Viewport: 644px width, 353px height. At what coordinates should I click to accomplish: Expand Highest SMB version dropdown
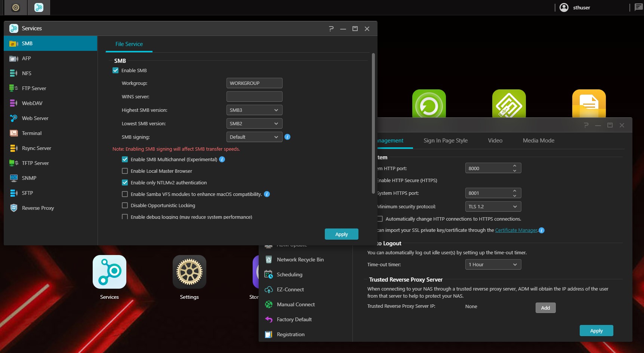point(254,110)
